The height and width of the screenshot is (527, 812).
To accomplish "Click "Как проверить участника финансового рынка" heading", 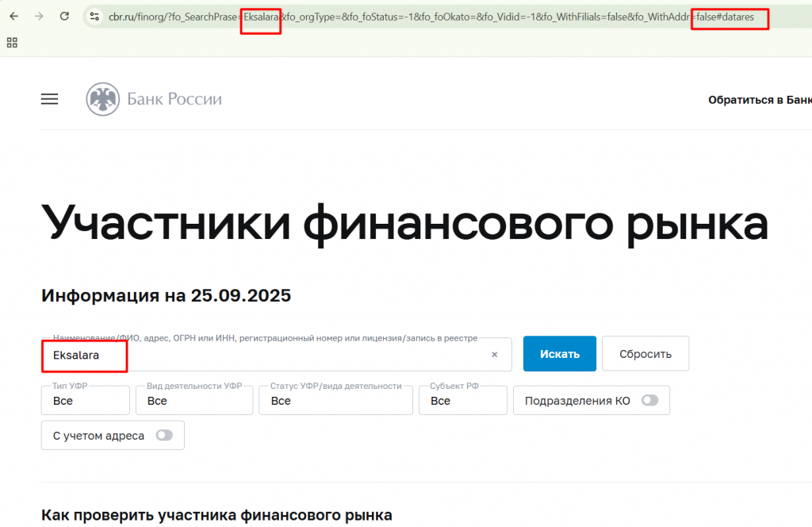I will pos(216,515).
